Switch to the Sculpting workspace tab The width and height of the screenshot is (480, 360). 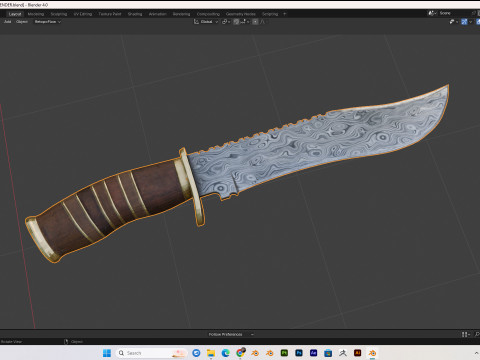(x=59, y=14)
